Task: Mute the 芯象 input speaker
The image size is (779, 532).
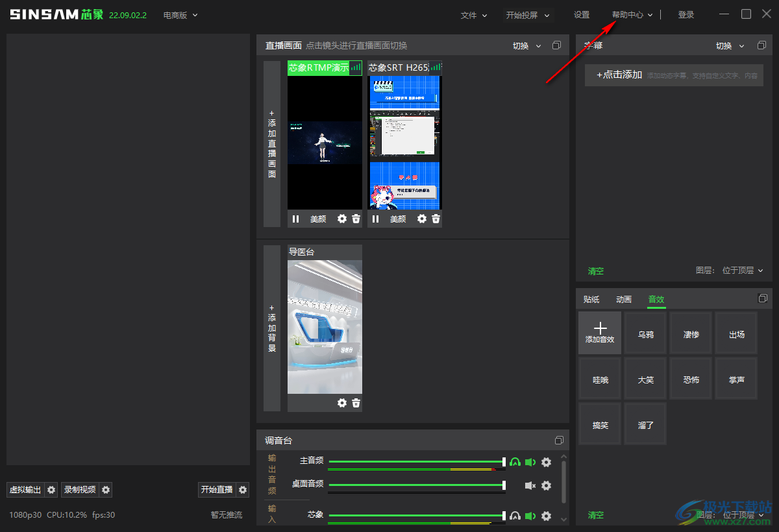Action: [x=530, y=516]
